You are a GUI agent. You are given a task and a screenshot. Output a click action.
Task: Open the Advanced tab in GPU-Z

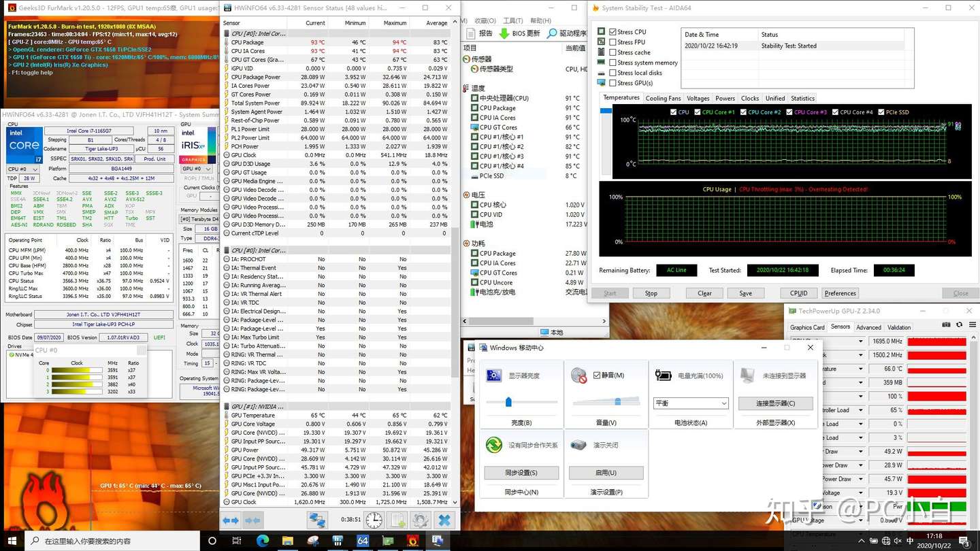(x=869, y=327)
